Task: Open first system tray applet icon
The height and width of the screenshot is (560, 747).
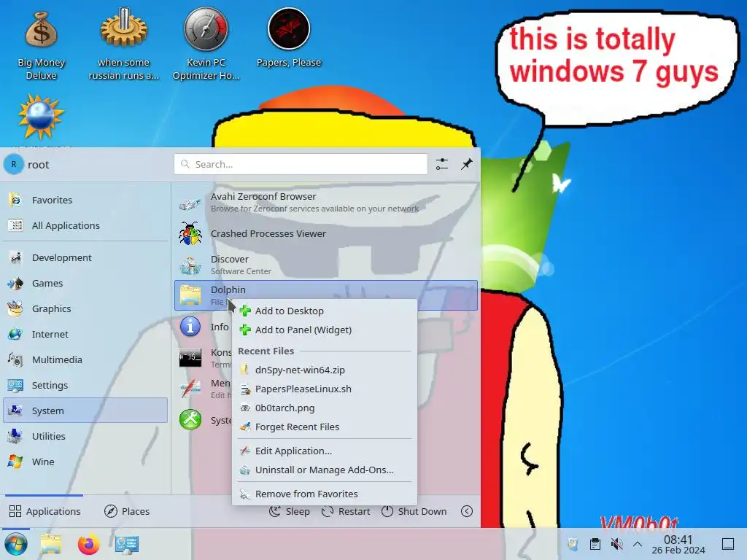Action: tap(573, 544)
